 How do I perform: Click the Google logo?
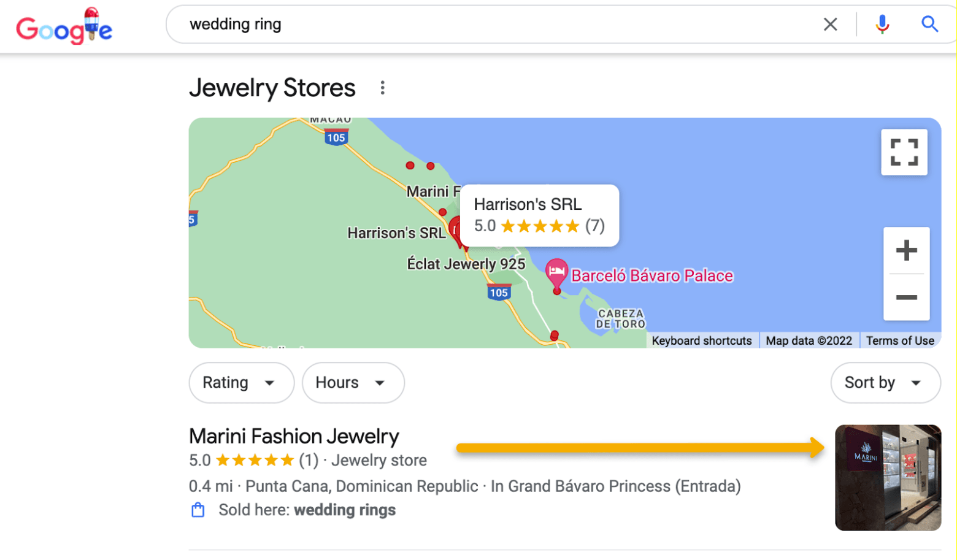(x=64, y=26)
